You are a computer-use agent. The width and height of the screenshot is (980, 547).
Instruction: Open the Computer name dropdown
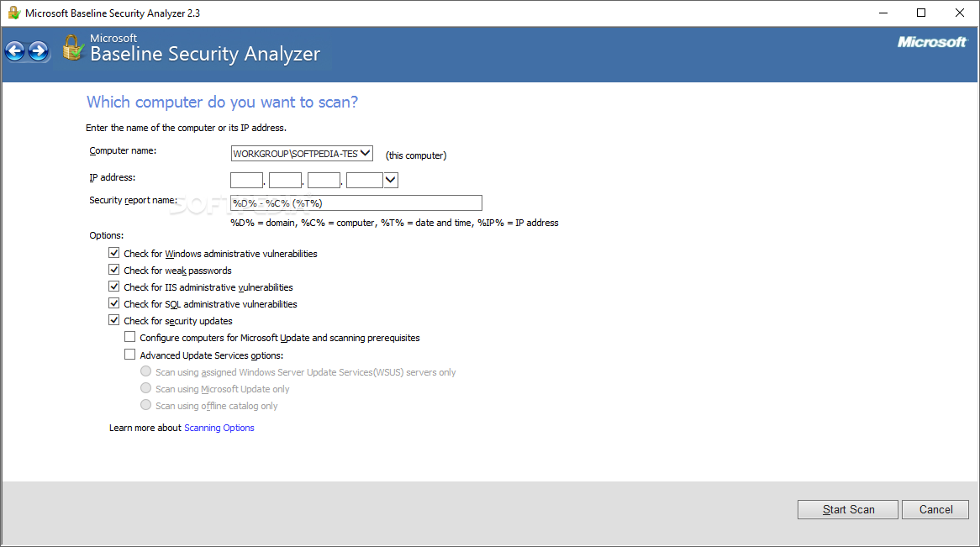(366, 153)
